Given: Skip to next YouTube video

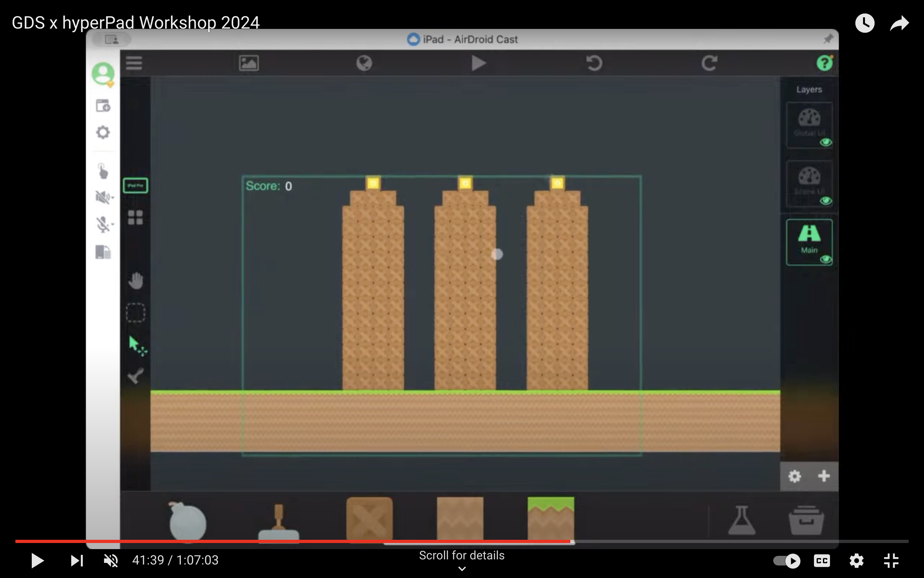Looking at the screenshot, I should click(77, 560).
